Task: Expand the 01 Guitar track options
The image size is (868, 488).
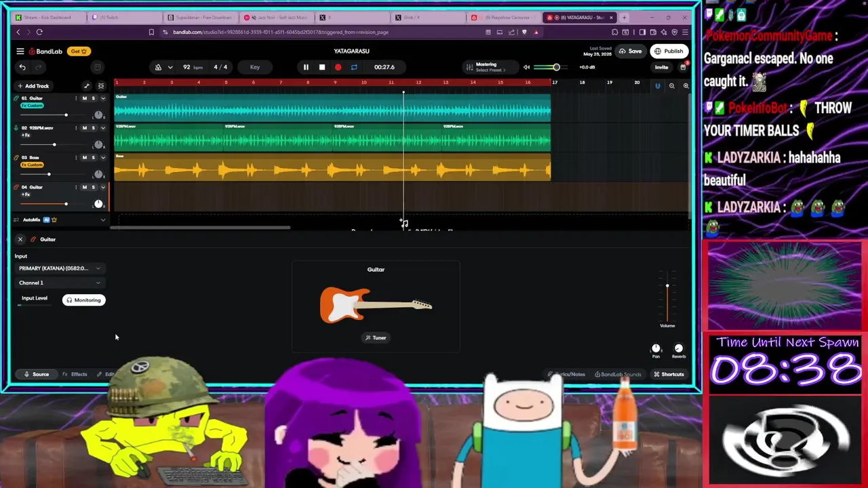Action: tap(103, 98)
